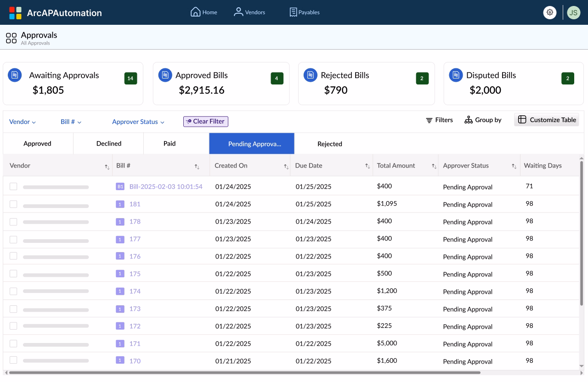
Task: Open the settings gear icon
Action: click(550, 12)
